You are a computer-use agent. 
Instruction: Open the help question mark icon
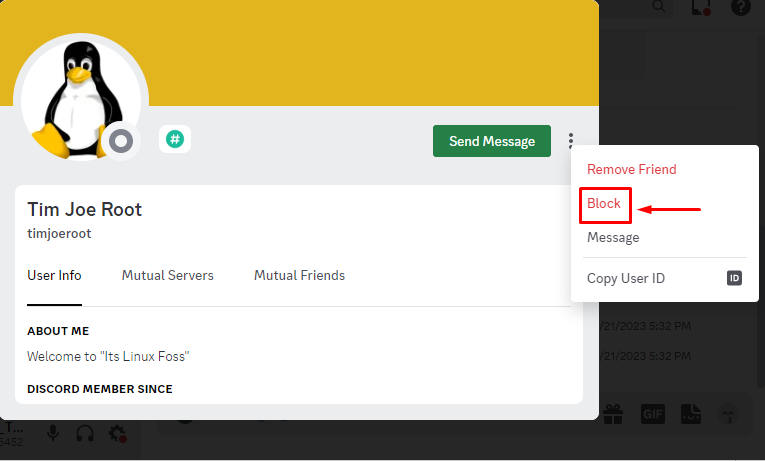pos(741,7)
